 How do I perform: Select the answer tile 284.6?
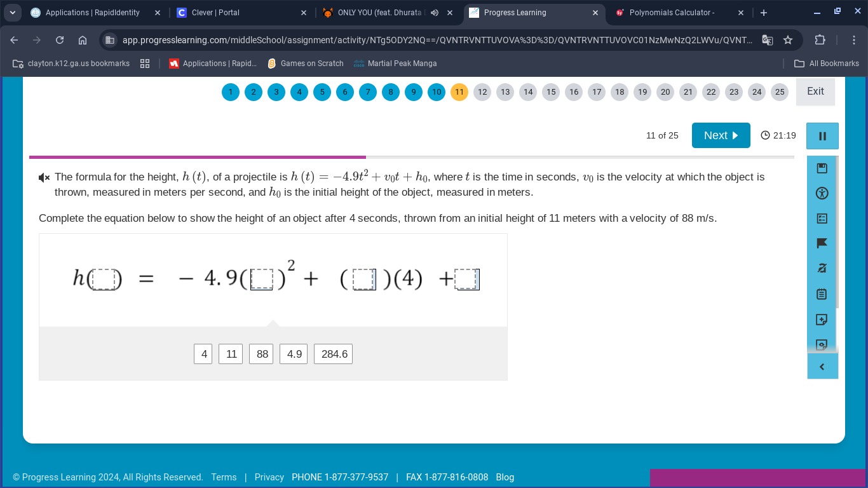tap(334, 354)
